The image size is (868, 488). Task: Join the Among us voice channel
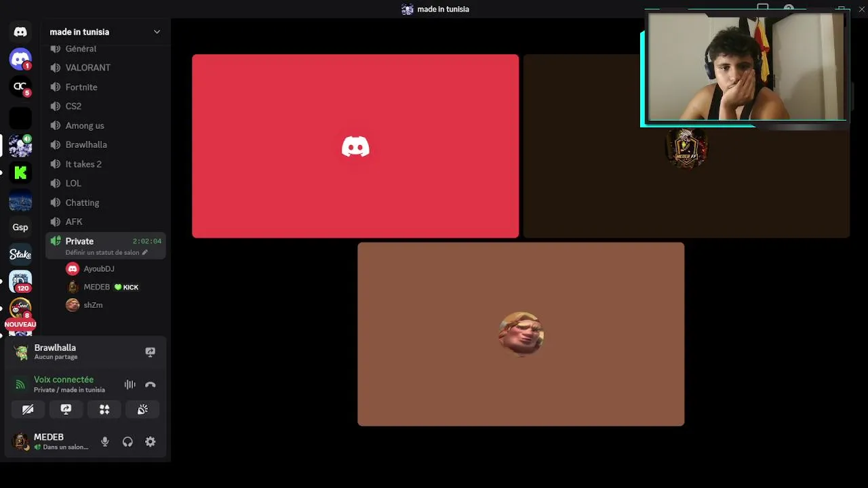(105, 125)
